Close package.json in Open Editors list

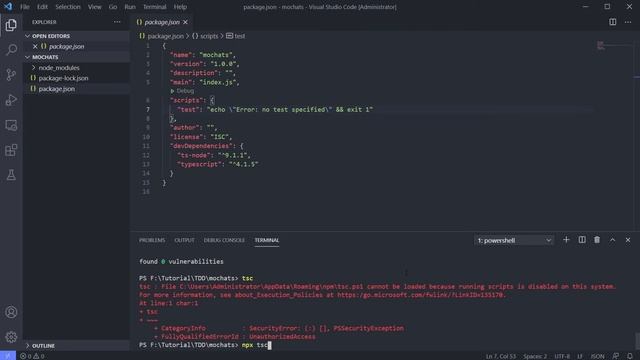(x=35, y=47)
